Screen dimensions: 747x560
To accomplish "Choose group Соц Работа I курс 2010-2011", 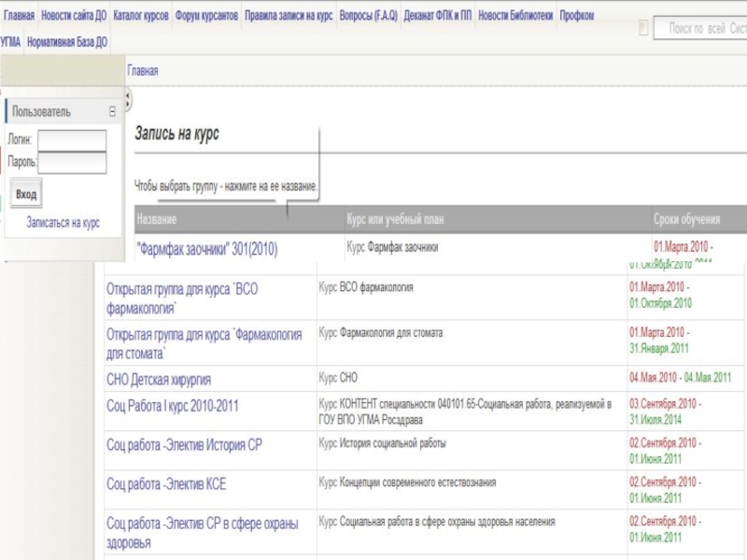I will [x=173, y=406].
